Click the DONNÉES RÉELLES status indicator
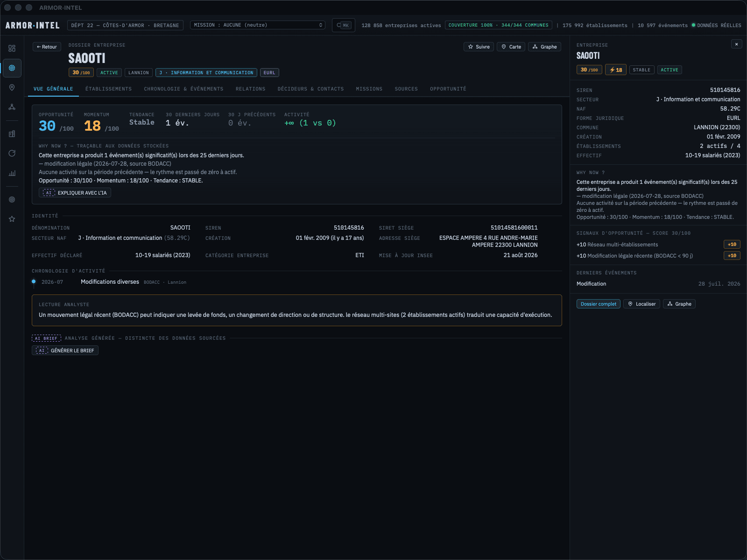747x560 pixels. [717, 25]
